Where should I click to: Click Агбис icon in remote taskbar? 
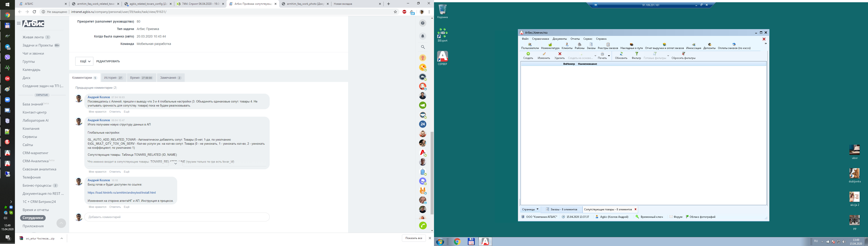click(485, 242)
